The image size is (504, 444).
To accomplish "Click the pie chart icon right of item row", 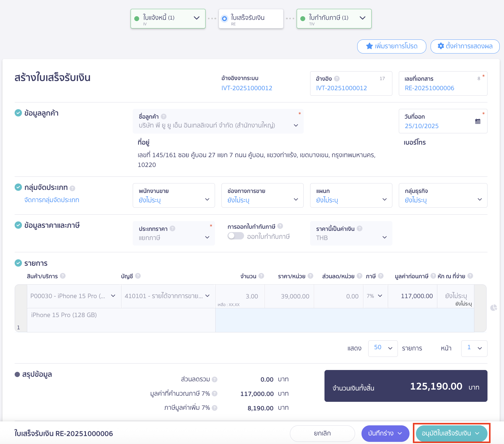I will [x=494, y=308].
